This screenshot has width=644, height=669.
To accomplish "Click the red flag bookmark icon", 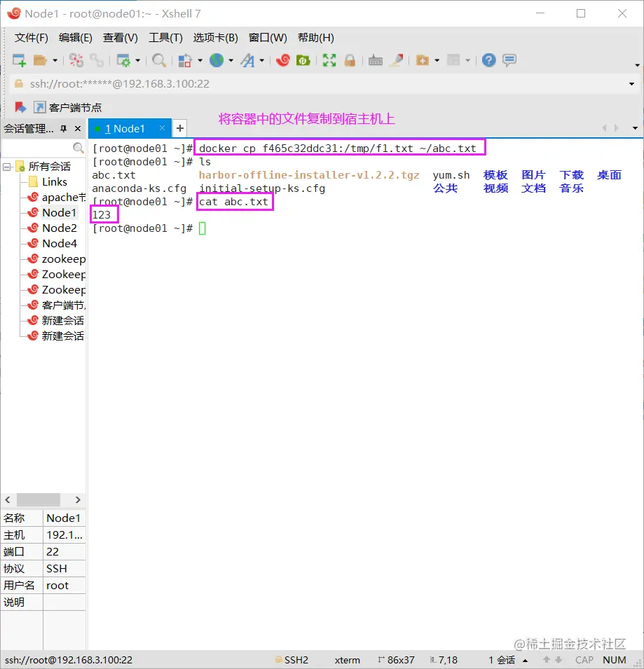I will click(x=20, y=107).
